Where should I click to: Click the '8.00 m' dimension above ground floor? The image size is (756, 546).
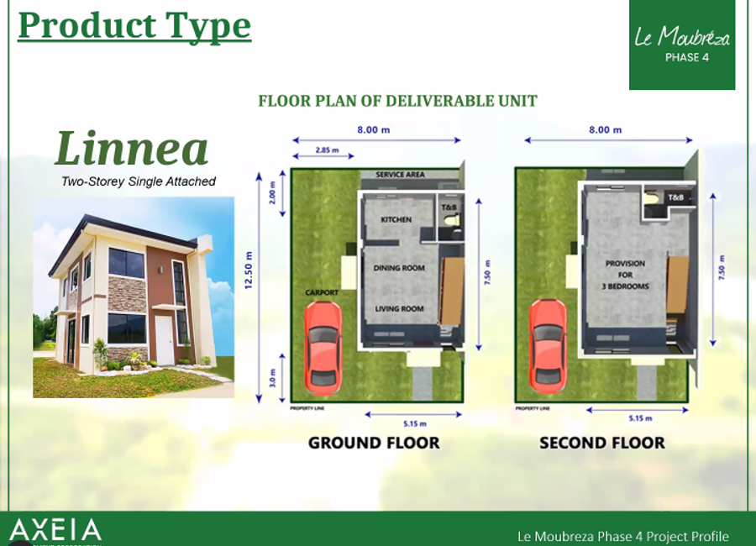tap(374, 129)
